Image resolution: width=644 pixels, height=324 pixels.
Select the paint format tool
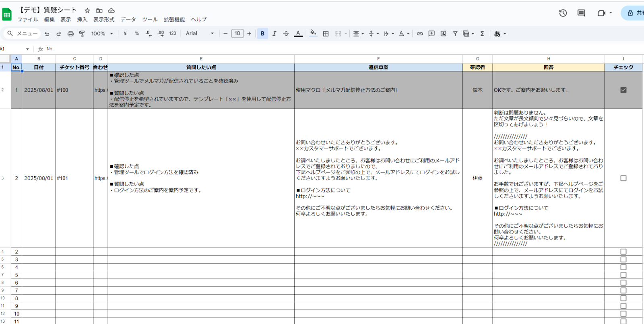pyautogui.click(x=82, y=34)
